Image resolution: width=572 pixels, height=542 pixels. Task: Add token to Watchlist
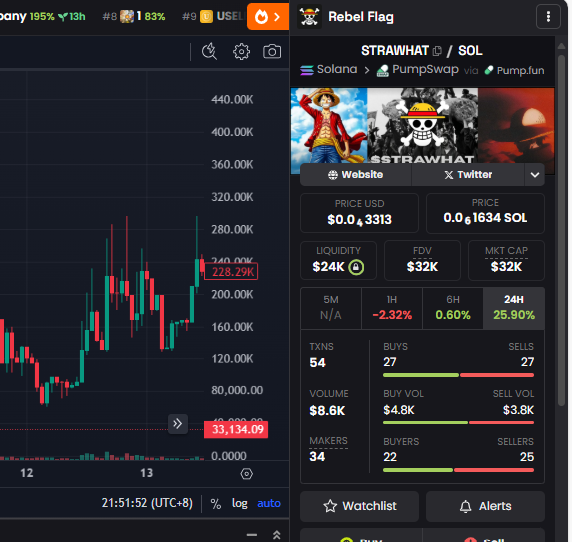click(x=359, y=506)
